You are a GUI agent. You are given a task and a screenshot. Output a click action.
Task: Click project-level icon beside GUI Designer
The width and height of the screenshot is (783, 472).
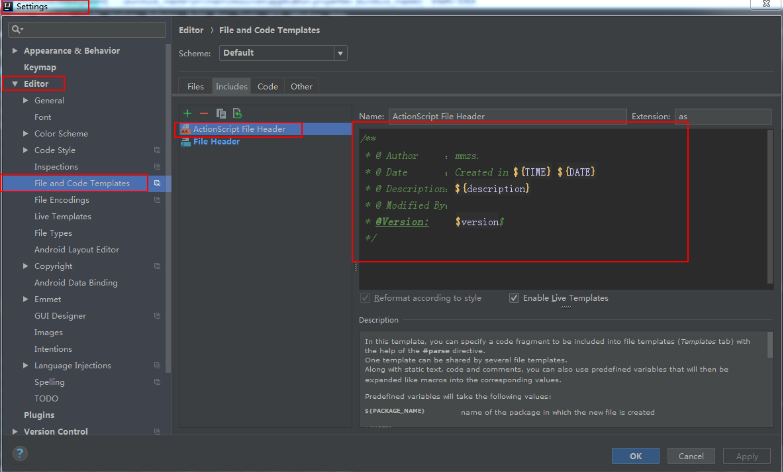pyautogui.click(x=157, y=316)
